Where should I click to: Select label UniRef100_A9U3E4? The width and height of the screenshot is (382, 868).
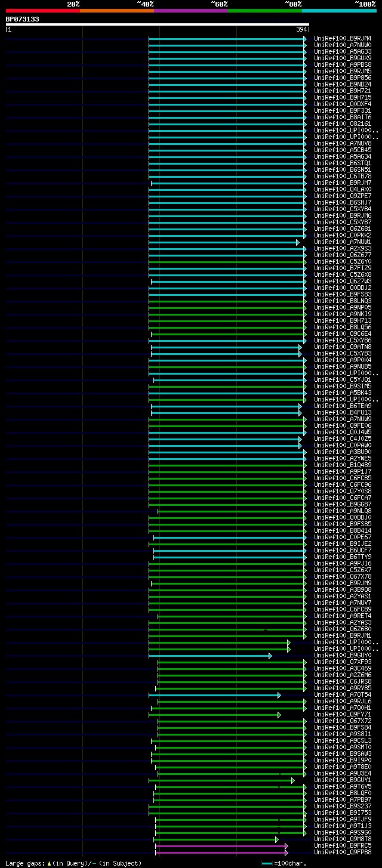coord(343,773)
